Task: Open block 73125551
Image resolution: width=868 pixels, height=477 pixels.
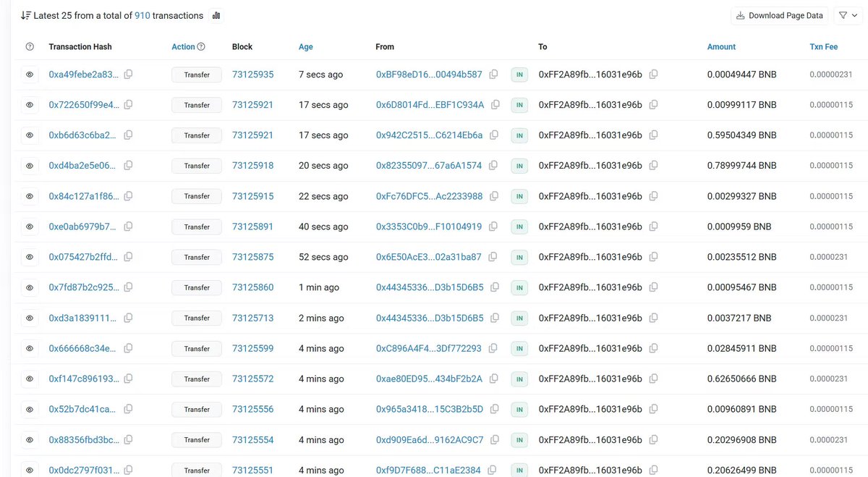Action: click(x=253, y=470)
